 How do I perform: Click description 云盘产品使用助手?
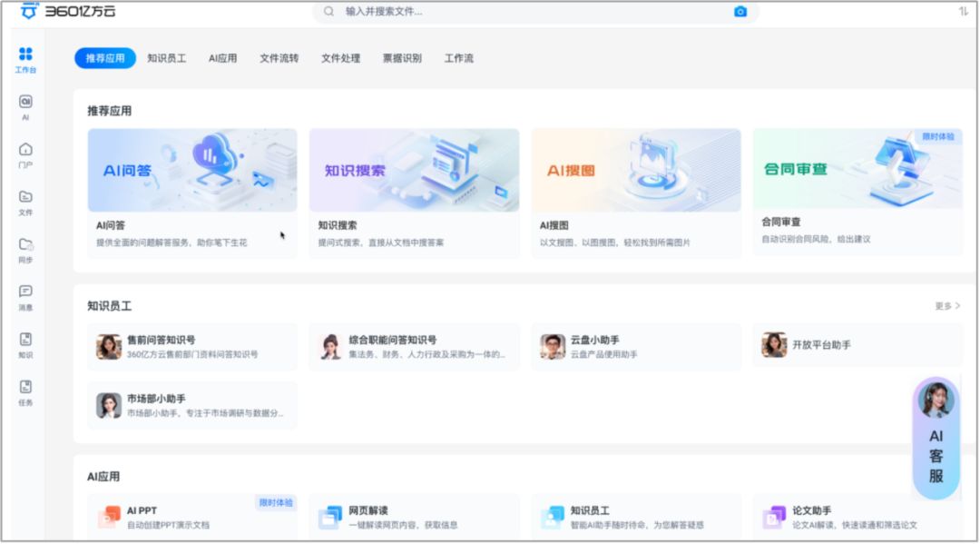point(603,354)
